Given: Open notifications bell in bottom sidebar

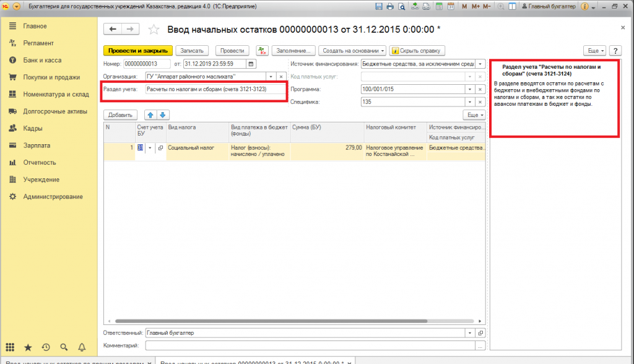Looking at the screenshot, I should [x=81, y=347].
